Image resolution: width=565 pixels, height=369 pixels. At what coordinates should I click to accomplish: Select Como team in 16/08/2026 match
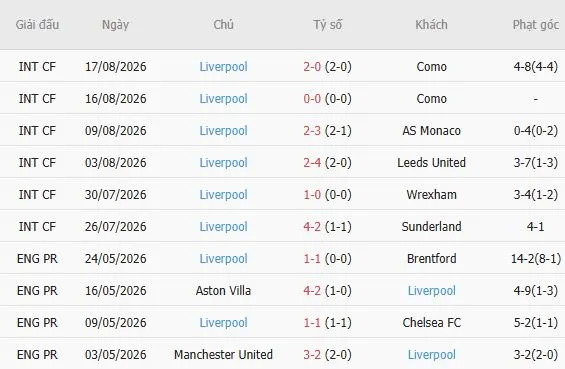coord(431,99)
